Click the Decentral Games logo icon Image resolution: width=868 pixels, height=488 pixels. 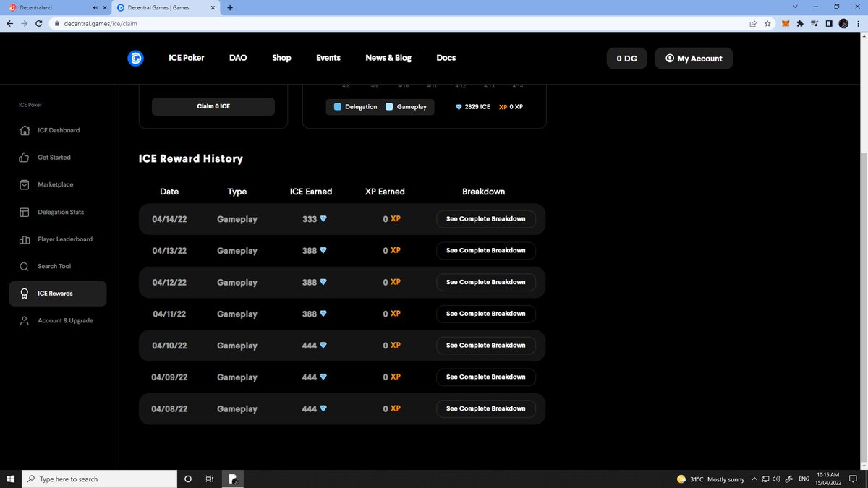(135, 59)
